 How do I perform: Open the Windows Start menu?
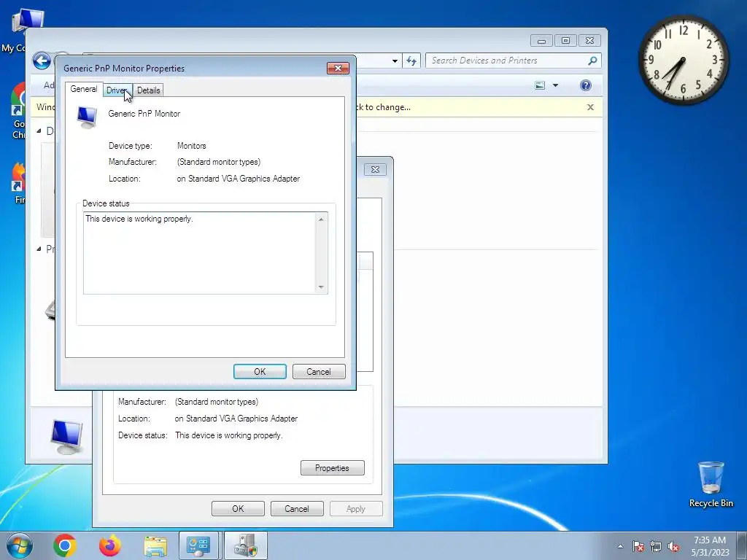(20, 545)
